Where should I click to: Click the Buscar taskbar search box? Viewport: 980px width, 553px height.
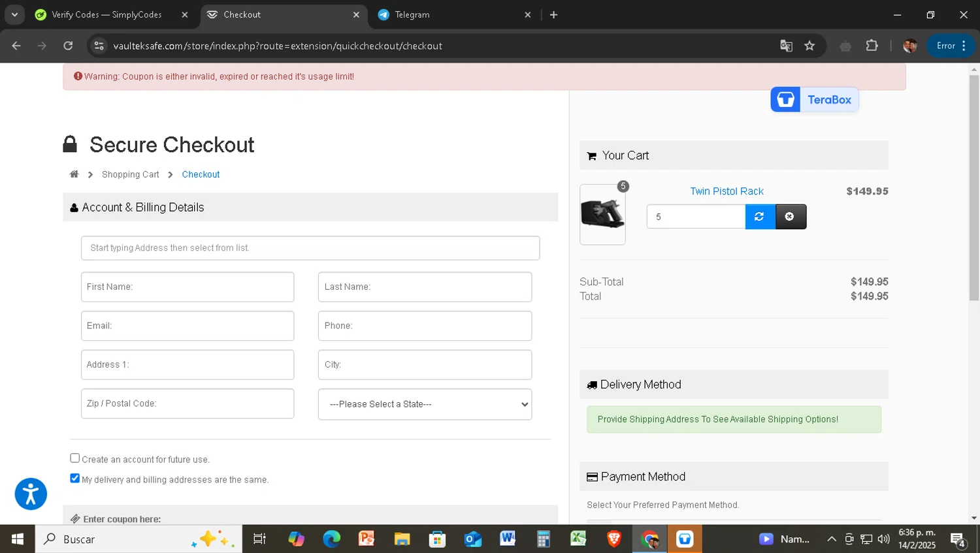pos(139,539)
